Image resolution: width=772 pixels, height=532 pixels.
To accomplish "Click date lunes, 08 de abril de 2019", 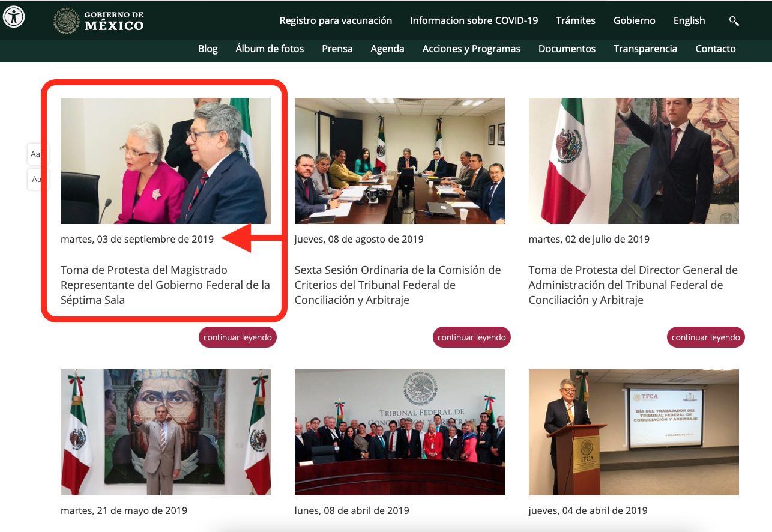I will [352, 510].
